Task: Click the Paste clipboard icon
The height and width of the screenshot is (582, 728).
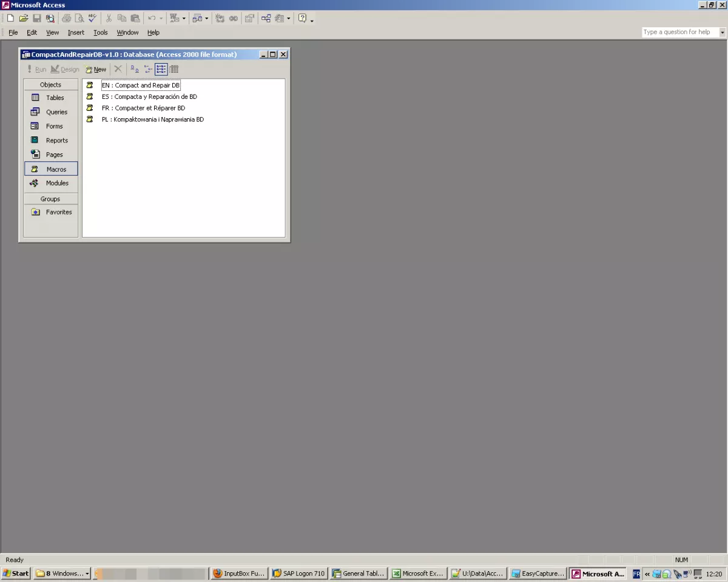Action: (135, 18)
